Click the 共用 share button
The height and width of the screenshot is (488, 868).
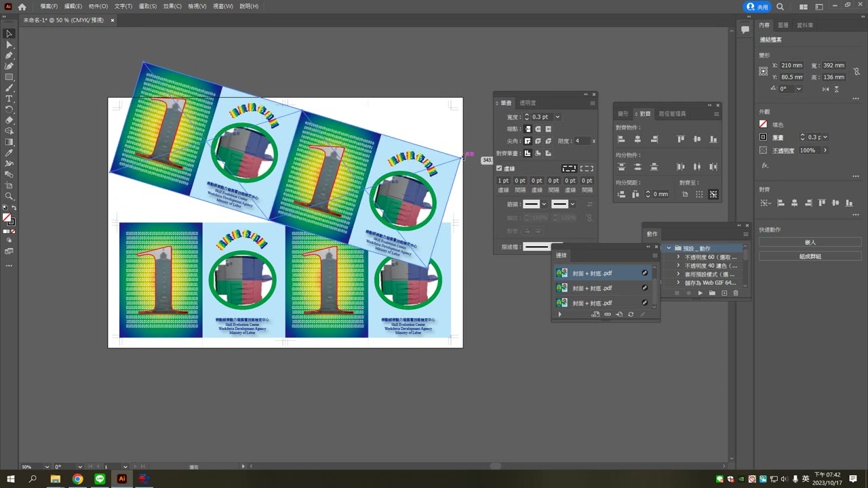point(757,7)
